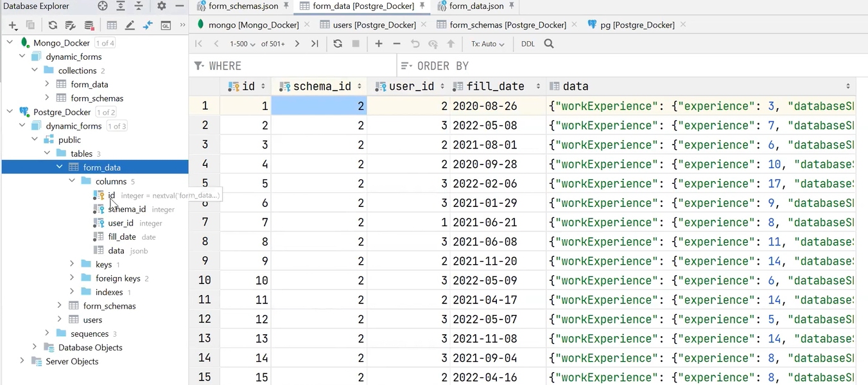This screenshot has height=385, width=868.
Task: Expand the form_schemas table node
Action: 60,305
